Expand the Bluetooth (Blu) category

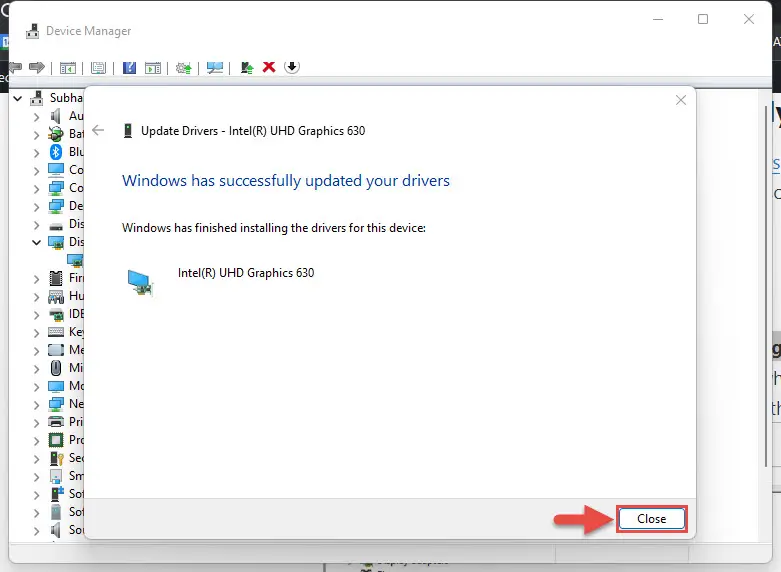[x=36, y=152]
